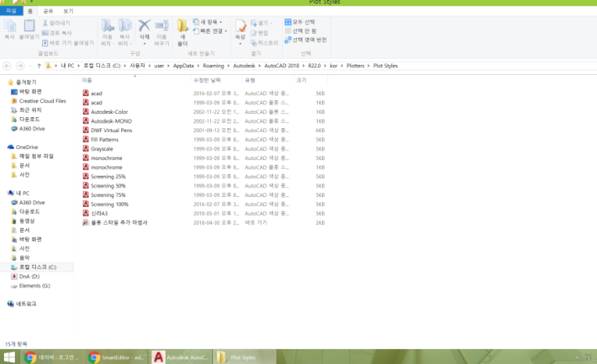
Task: Select the Autodesk-MONO file
Action: click(x=111, y=121)
